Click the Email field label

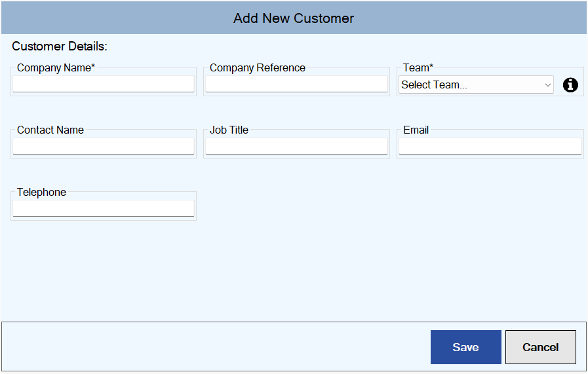(x=416, y=130)
